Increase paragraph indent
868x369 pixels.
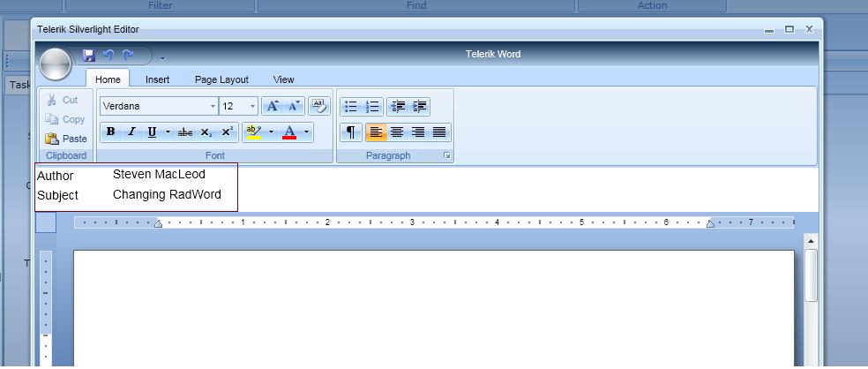(x=420, y=107)
